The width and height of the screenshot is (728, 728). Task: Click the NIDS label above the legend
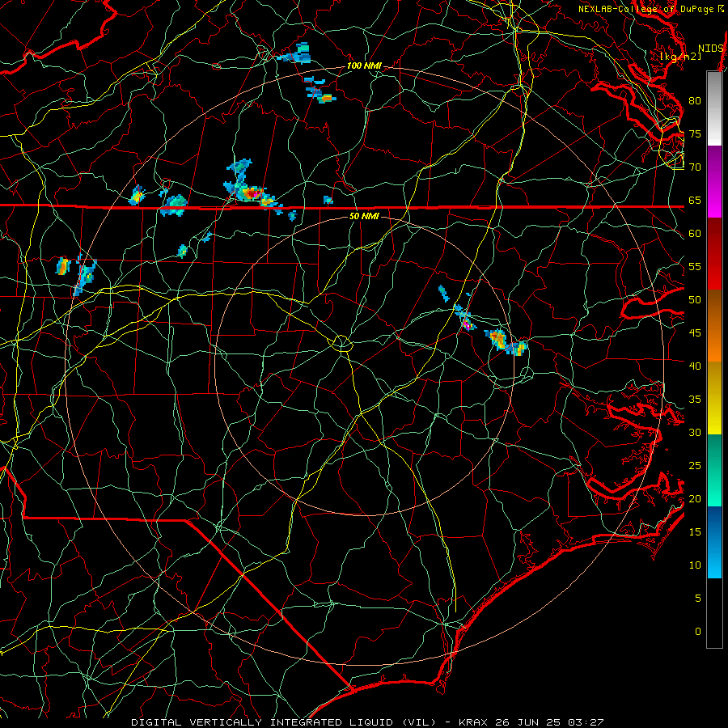coord(711,49)
